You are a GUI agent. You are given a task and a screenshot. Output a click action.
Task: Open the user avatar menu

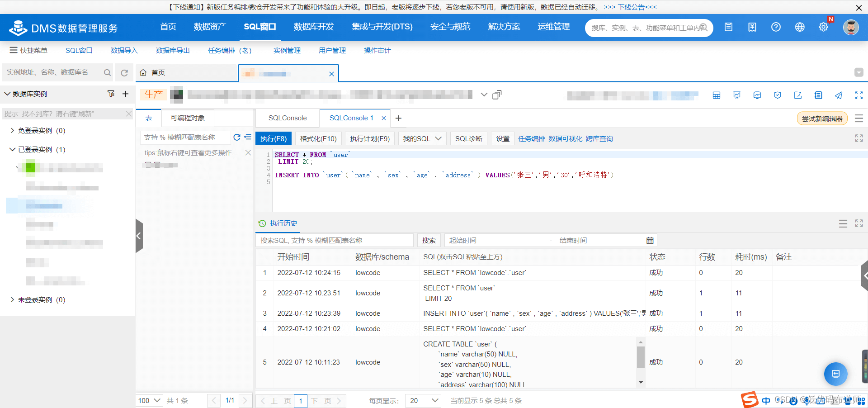pos(851,27)
